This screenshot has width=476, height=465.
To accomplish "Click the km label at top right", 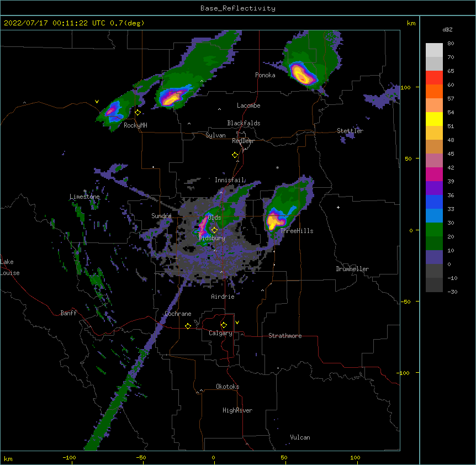I will (x=411, y=23).
